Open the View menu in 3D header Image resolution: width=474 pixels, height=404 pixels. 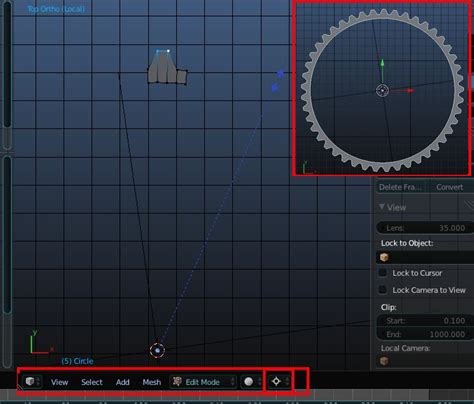(x=59, y=382)
